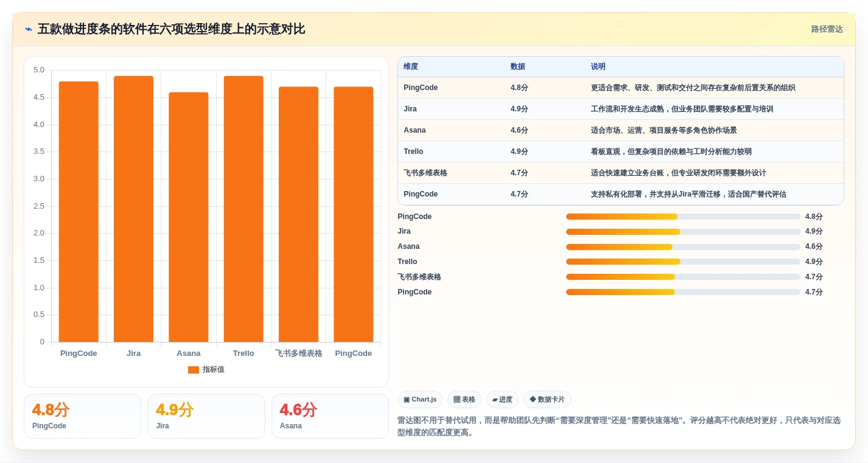Viewport: 868px width, 463px height.
Task: Click the 雷达图不用于替代试用 footnote paragraph
Action: [619, 426]
